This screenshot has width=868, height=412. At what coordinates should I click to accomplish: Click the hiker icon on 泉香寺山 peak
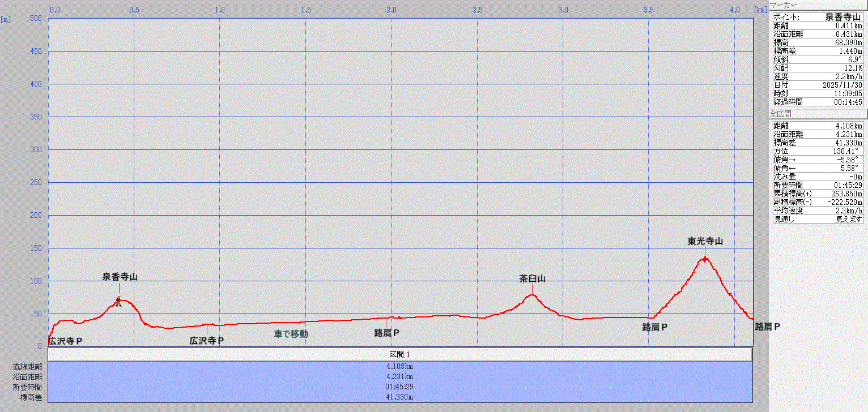[x=118, y=301]
